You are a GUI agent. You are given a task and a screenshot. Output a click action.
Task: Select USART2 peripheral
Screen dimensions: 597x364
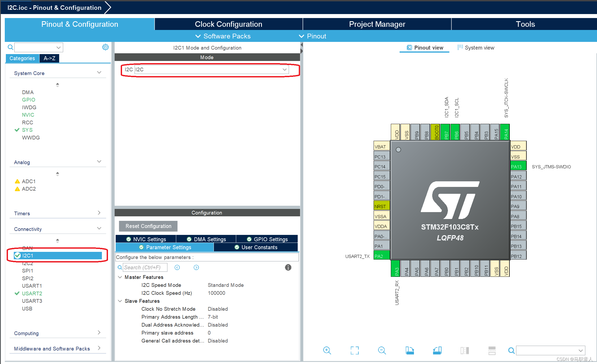pyautogui.click(x=32, y=293)
